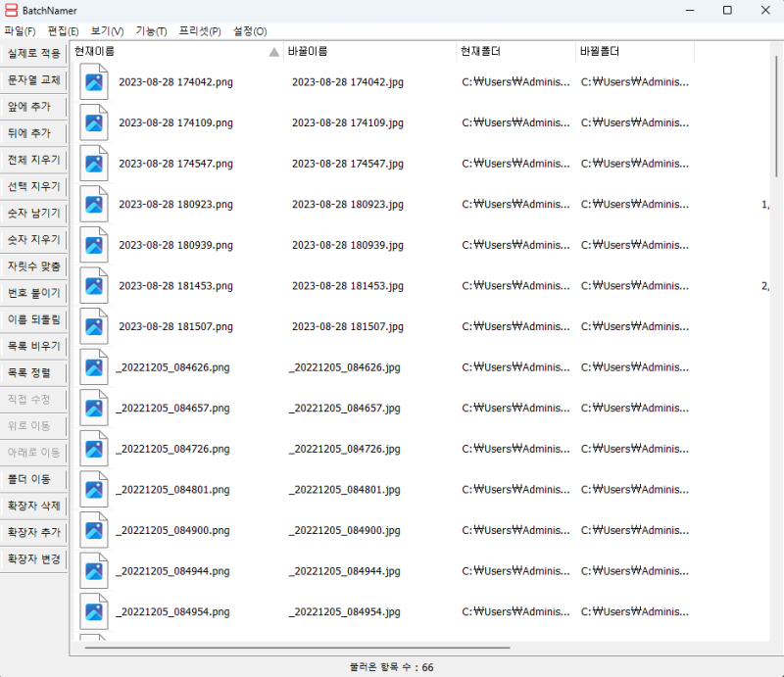Click the thumbnail icon of _20221205_084900.png
The height and width of the screenshot is (677, 784).
93,529
